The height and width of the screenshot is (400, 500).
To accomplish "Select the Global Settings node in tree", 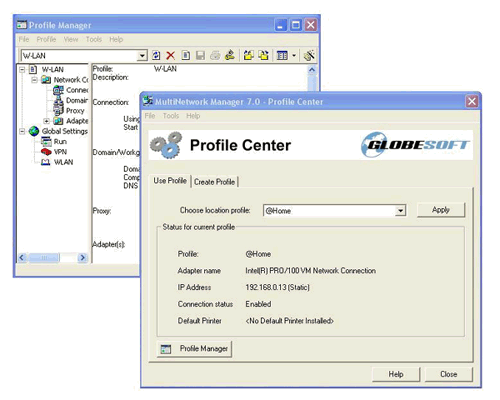I will (65, 131).
